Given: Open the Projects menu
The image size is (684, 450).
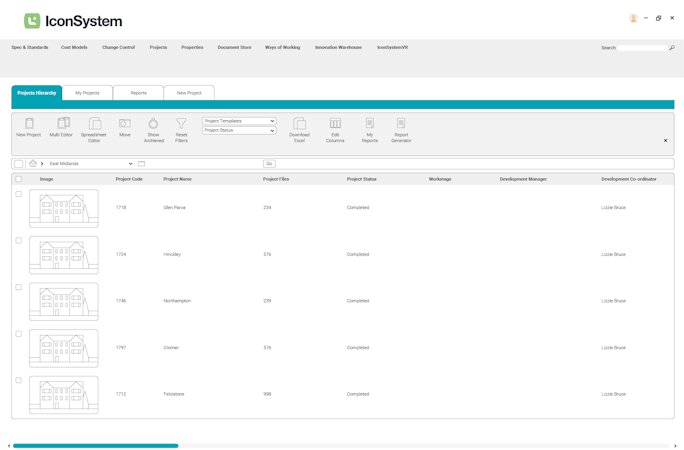Looking at the screenshot, I should (158, 47).
